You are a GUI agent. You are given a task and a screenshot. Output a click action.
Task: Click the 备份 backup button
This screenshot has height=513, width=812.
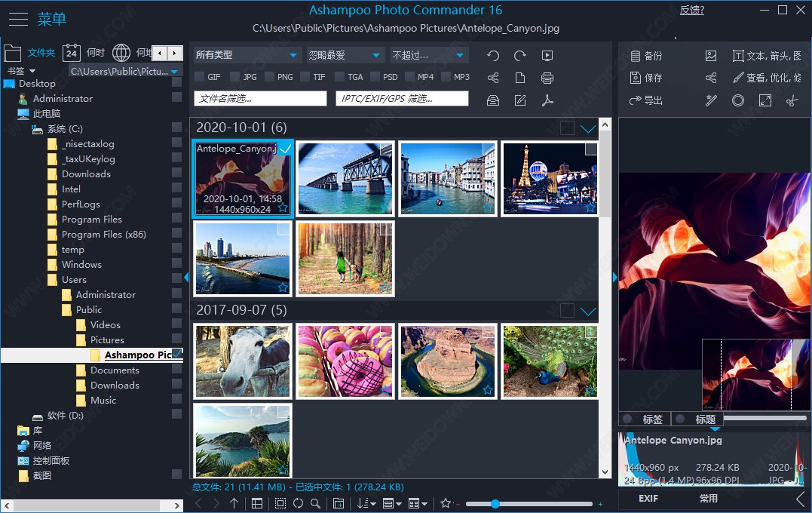646,56
